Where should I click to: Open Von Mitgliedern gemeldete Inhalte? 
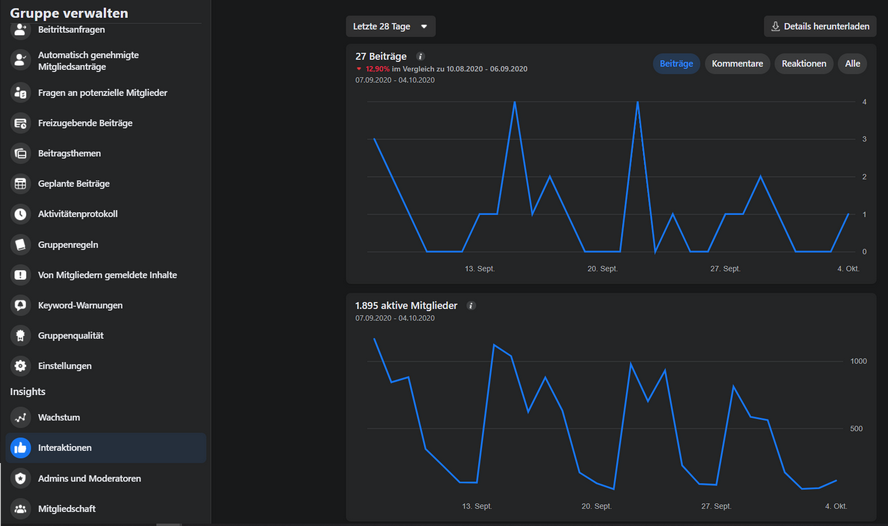click(107, 275)
